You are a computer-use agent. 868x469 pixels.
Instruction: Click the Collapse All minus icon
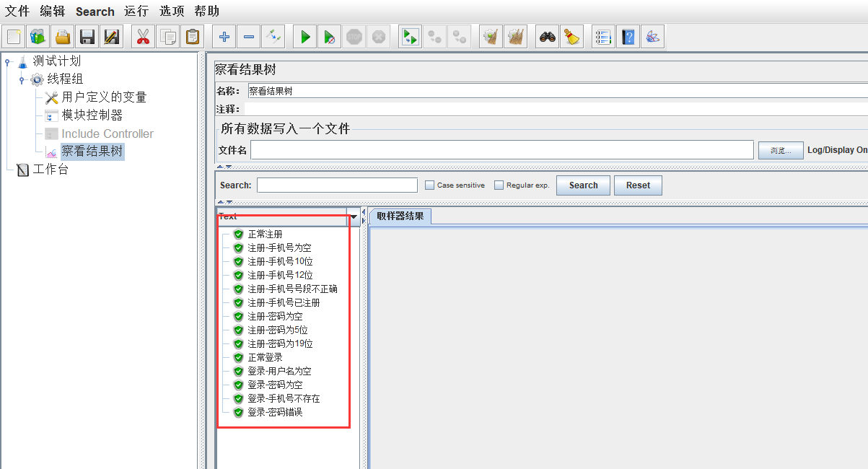248,36
